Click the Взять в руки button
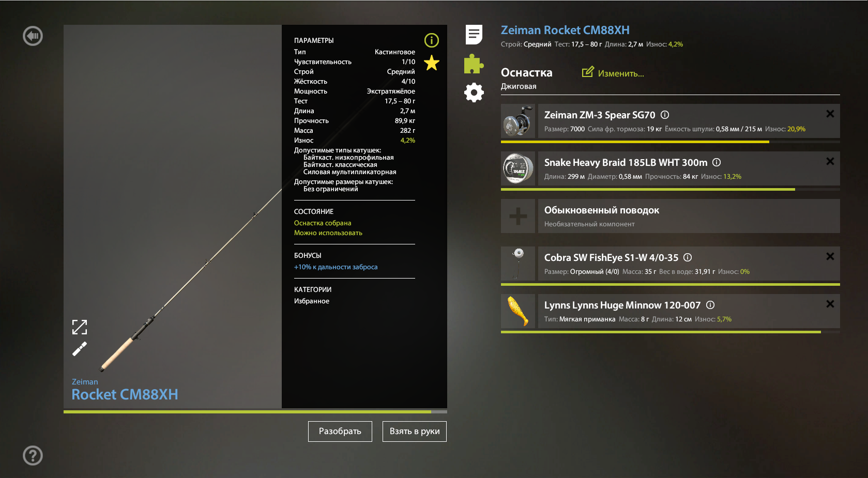The image size is (868, 478). click(x=415, y=431)
